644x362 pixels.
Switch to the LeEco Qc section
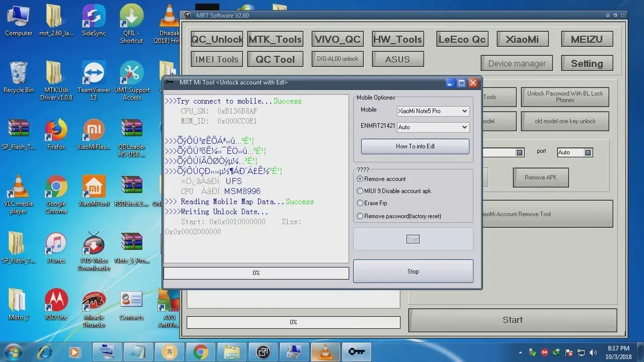click(462, 39)
